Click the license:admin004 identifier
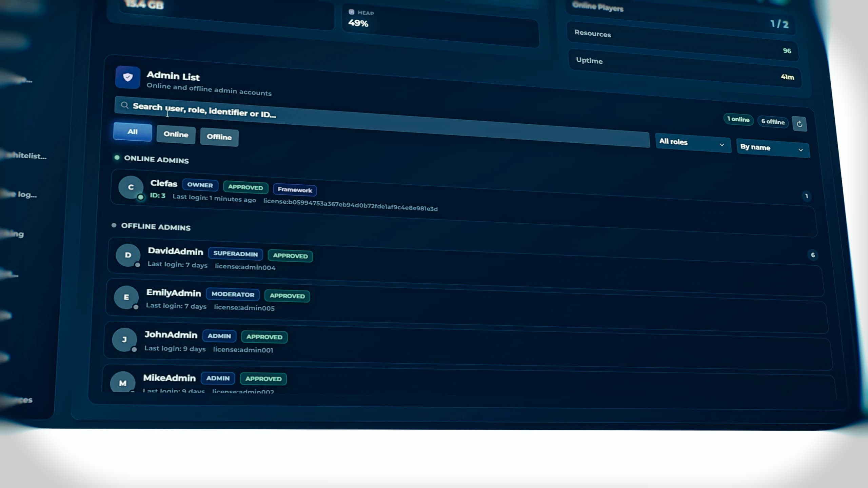 pos(245,267)
